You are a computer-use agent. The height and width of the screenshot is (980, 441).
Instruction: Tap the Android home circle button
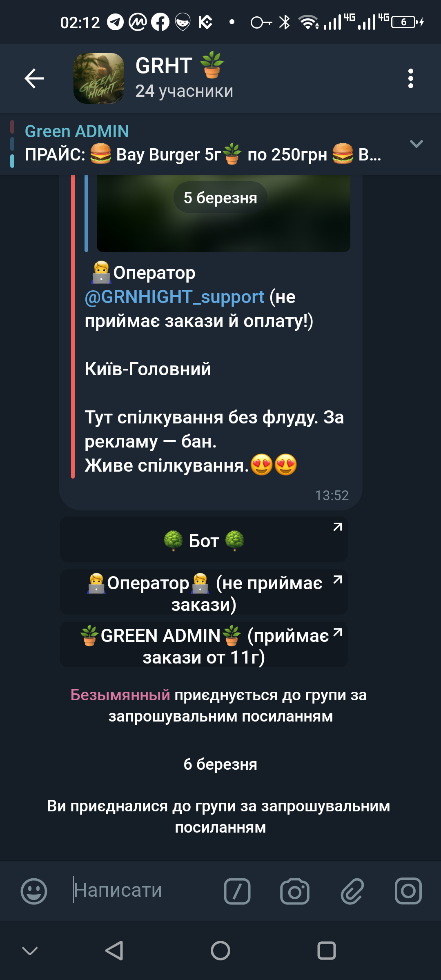click(x=220, y=951)
